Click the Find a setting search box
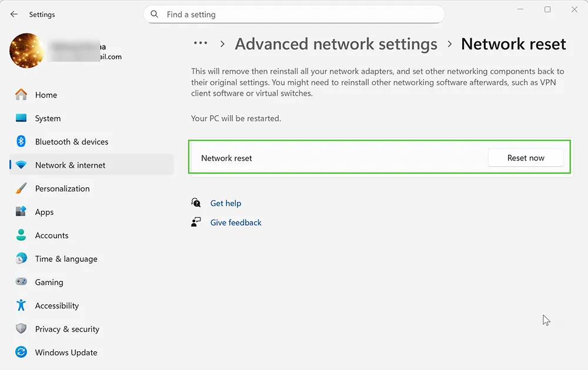 [x=294, y=14]
